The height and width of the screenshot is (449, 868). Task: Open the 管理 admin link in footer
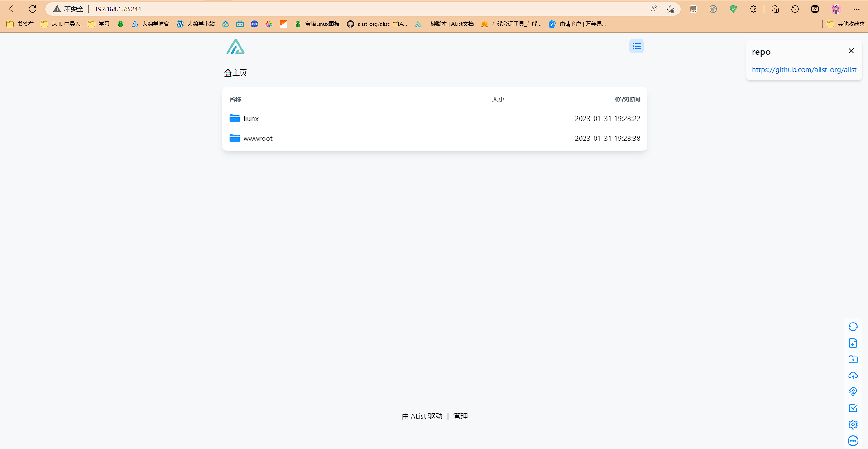(x=460, y=416)
